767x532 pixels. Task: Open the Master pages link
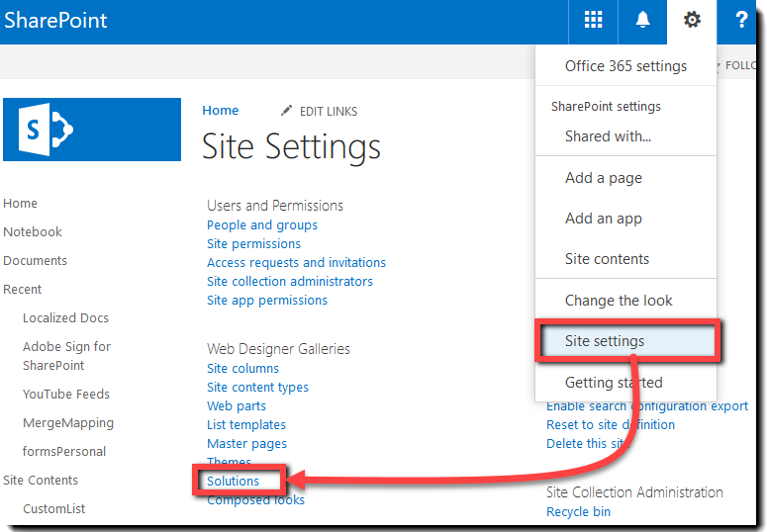[246, 444]
